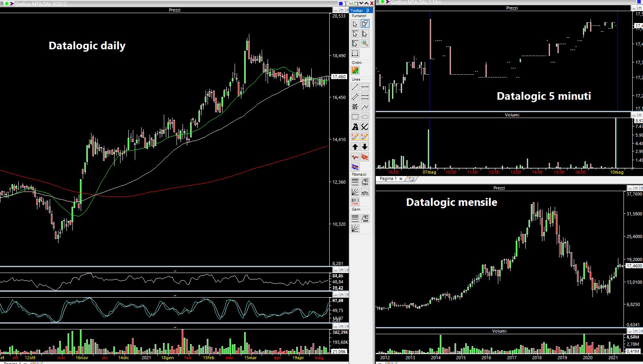Select the parallel diagonal channel tool
This screenshot has height=364, width=643.
click(x=355, y=97)
